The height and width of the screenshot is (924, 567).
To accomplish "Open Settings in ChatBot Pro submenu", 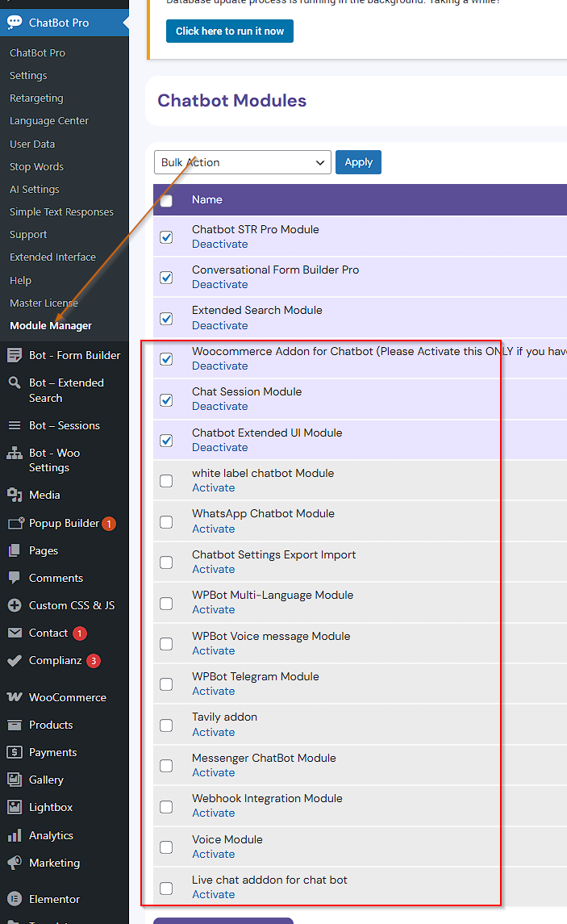I will click(x=28, y=75).
